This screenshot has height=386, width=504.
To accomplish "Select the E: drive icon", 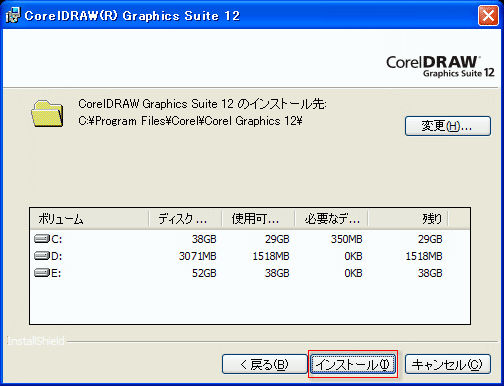I will [42, 273].
